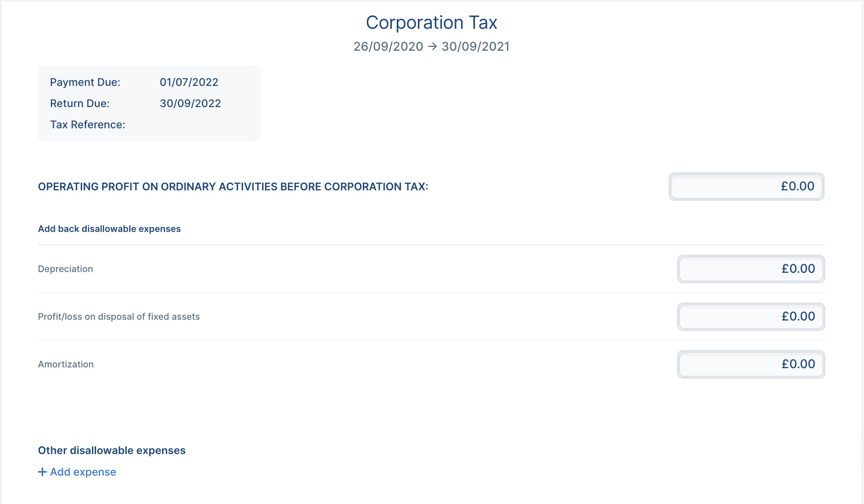
Task: Click the Return Due label
Action: [80, 103]
